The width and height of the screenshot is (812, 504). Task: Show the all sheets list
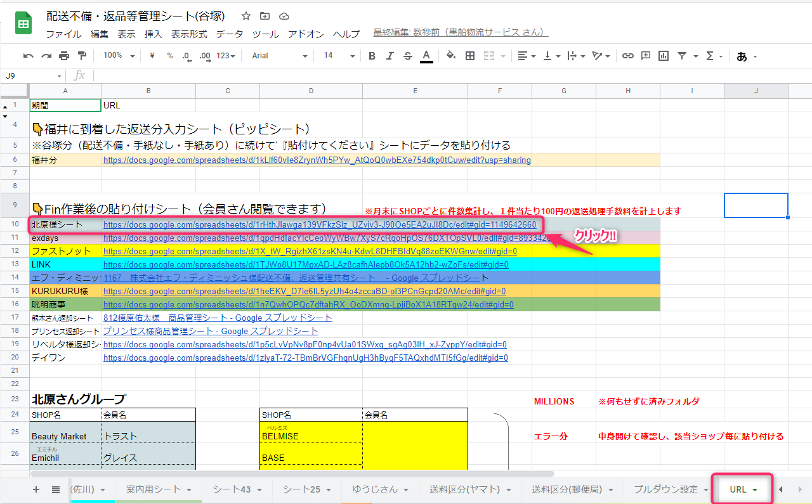pyautogui.click(x=56, y=489)
